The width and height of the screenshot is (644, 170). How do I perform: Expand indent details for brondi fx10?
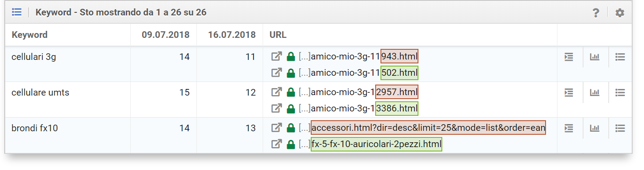(x=569, y=128)
